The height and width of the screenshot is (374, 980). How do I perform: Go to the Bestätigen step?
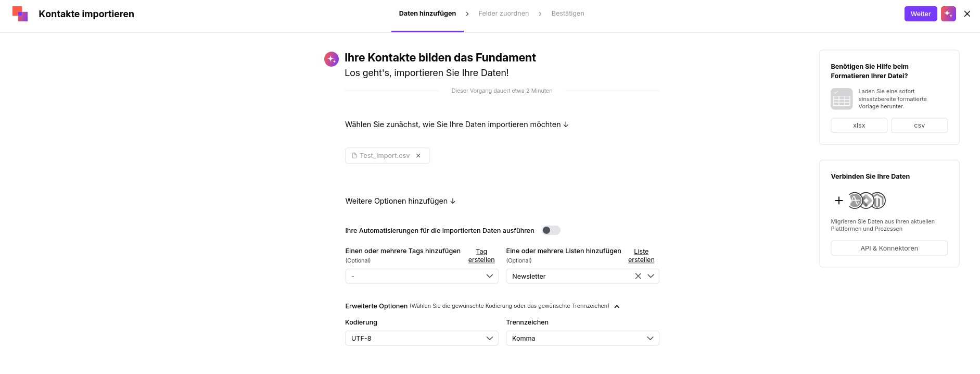pos(568,14)
